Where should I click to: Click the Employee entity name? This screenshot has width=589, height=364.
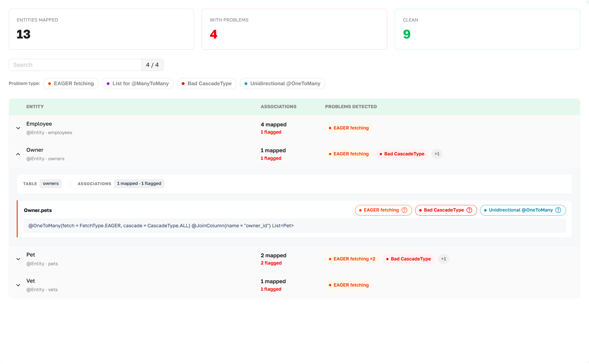point(39,124)
